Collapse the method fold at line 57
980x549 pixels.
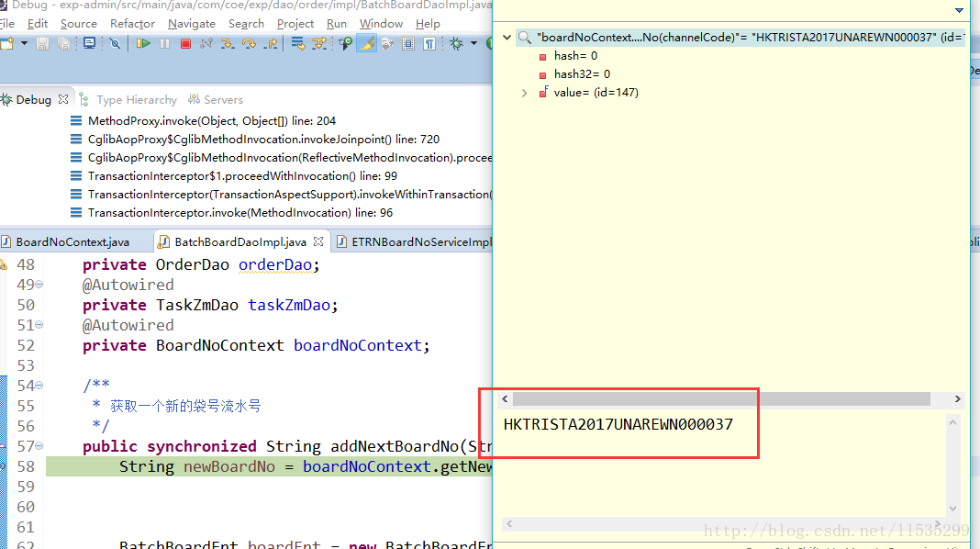pyautogui.click(x=39, y=446)
